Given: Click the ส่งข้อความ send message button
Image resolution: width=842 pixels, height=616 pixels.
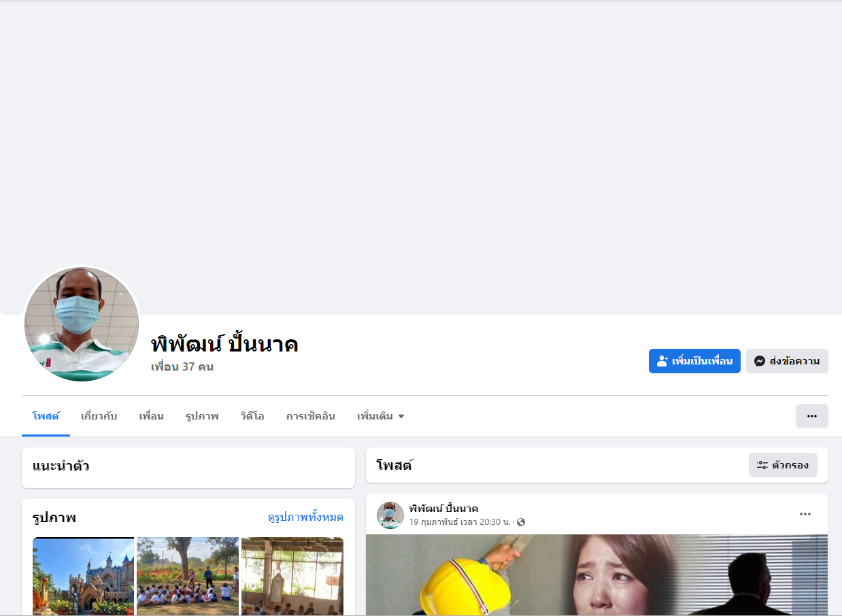Looking at the screenshot, I should [x=787, y=361].
